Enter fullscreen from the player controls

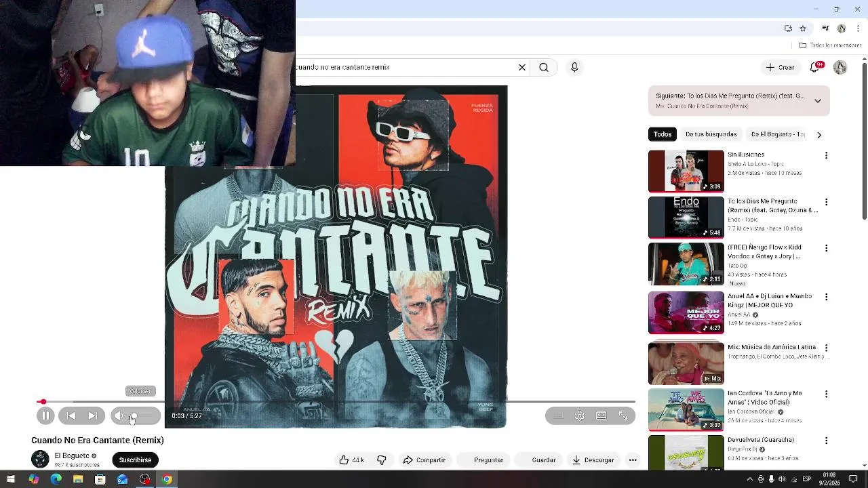coord(623,415)
